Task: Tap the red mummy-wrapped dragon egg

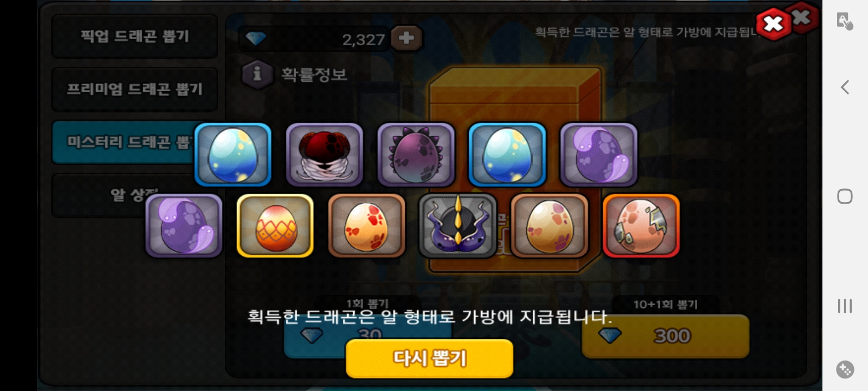Action: pyautogui.click(x=324, y=155)
